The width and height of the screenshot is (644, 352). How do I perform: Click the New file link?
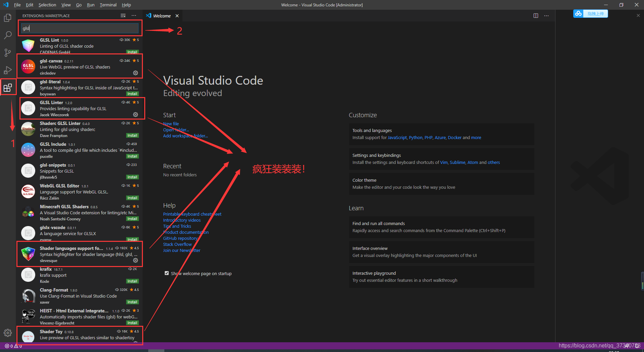coord(171,124)
